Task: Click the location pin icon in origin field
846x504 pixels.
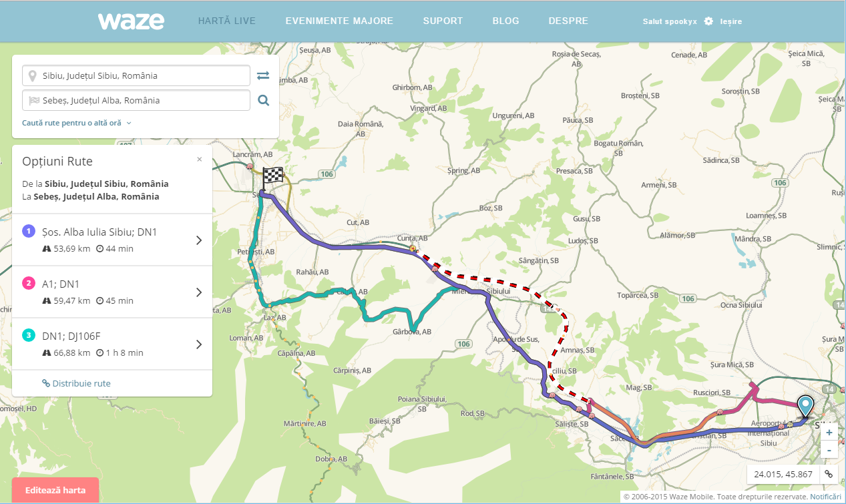Action: (32, 75)
